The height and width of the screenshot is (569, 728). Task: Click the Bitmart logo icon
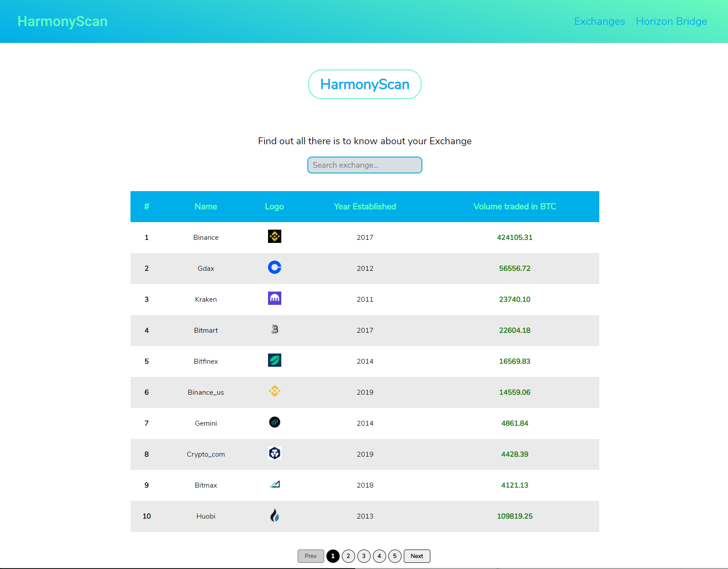(275, 329)
